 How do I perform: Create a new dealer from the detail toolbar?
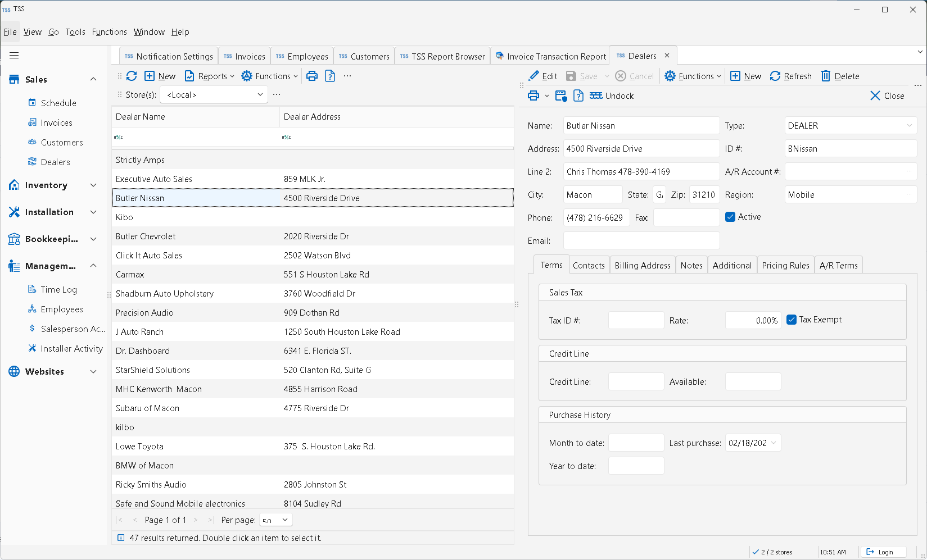click(745, 76)
